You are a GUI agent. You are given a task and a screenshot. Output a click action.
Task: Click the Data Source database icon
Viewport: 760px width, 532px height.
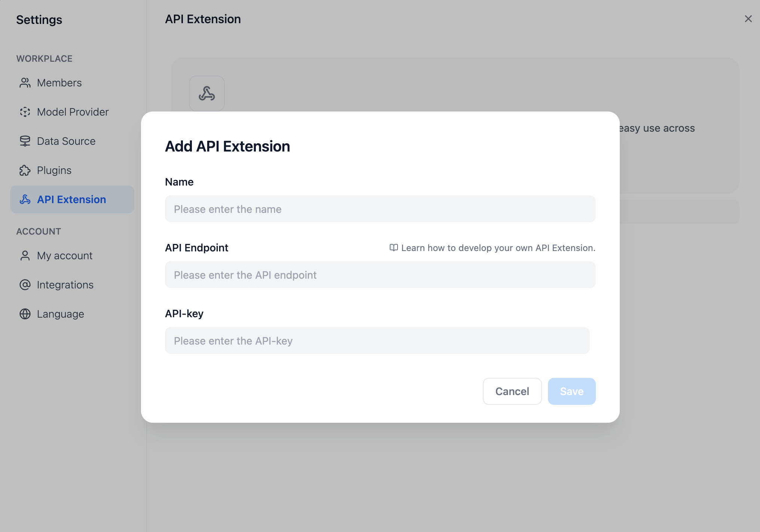point(25,141)
